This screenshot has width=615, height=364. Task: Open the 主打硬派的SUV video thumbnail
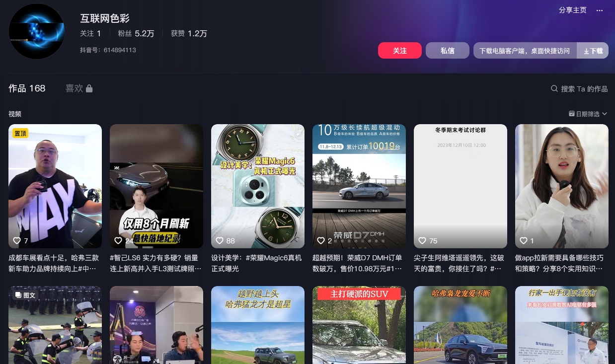pyautogui.click(x=359, y=325)
